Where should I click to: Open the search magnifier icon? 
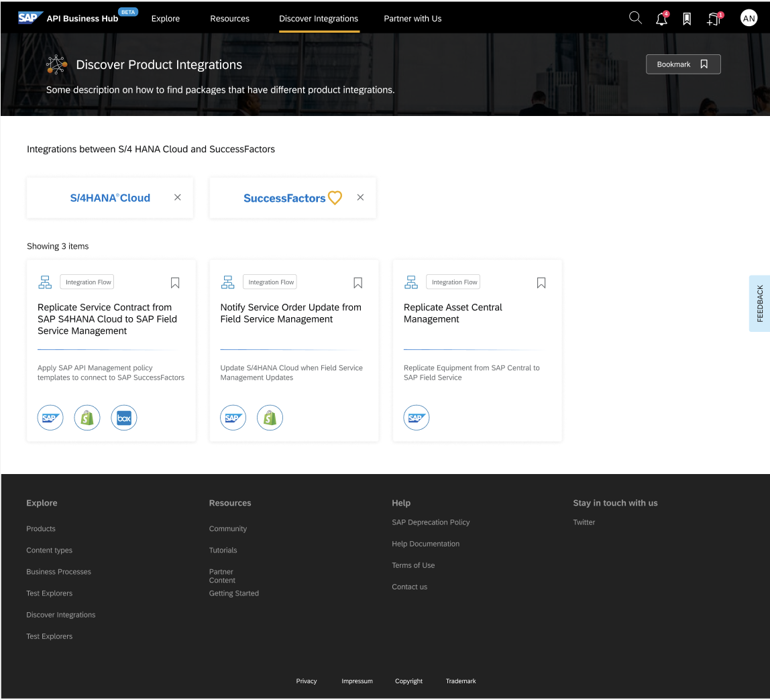pyautogui.click(x=635, y=18)
